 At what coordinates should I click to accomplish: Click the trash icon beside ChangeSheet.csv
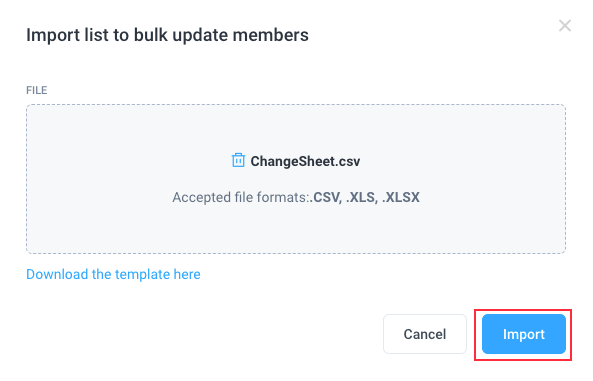[x=238, y=160]
